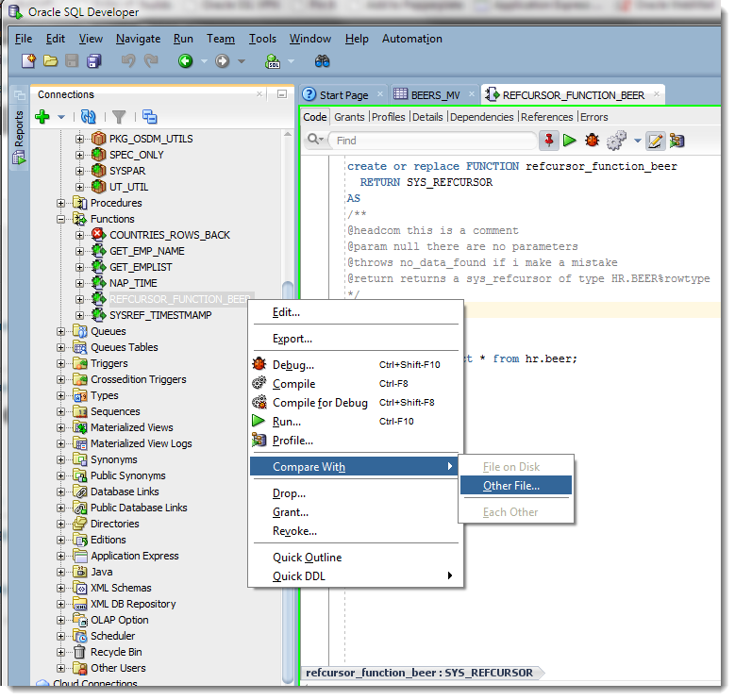Viewport: 735px width, 700px height.
Task: Click the binoculars Find DB Object icon
Action: [x=322, y=61]
